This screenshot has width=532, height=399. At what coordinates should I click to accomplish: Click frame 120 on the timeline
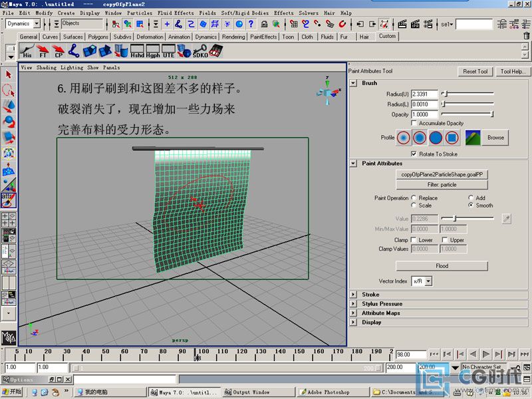click(242, 354)
